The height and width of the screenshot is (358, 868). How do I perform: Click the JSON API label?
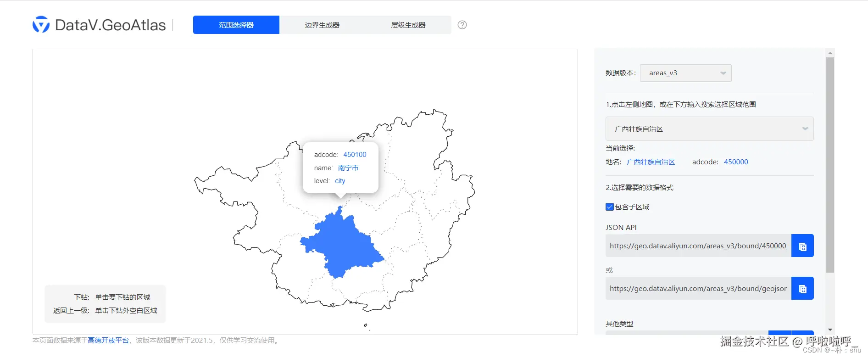[x=621, y=228]
